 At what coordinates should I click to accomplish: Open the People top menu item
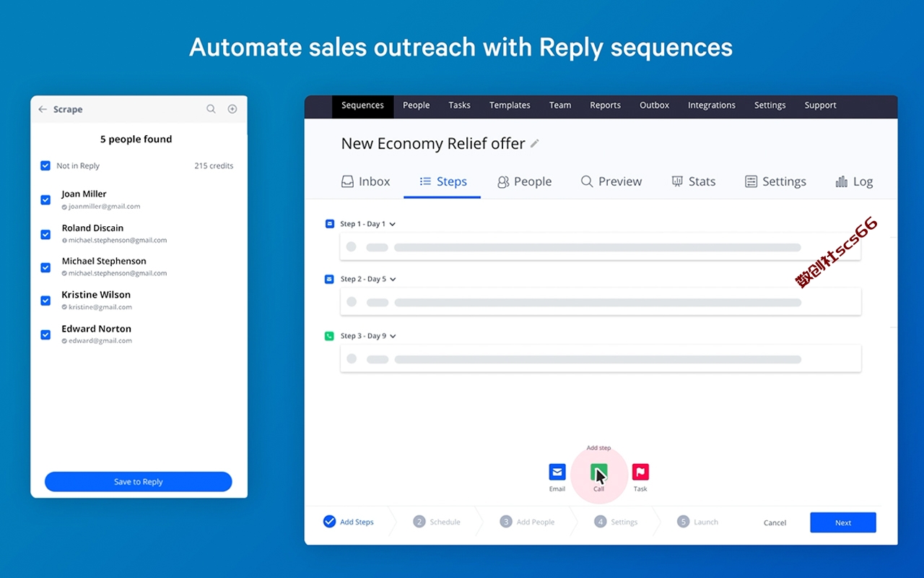coord(417,105)
